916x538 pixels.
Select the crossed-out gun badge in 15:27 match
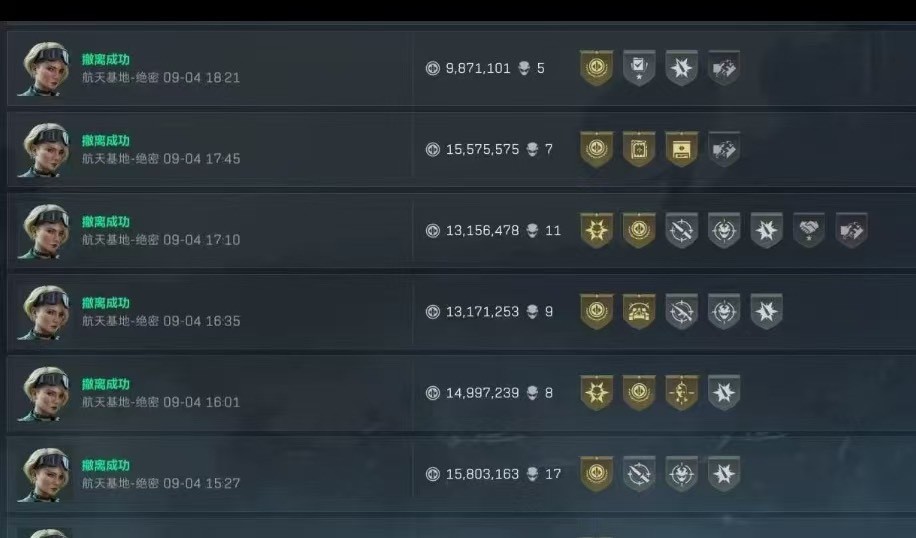pos(639,474)
